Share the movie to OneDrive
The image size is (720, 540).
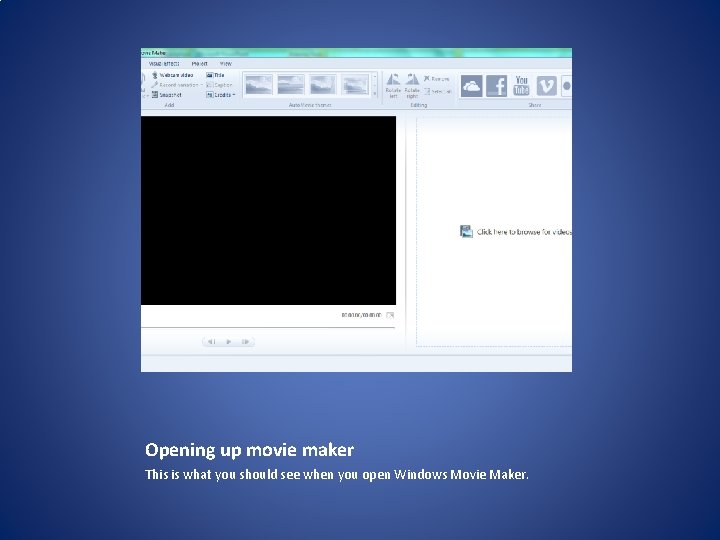[x=472, y=86]
